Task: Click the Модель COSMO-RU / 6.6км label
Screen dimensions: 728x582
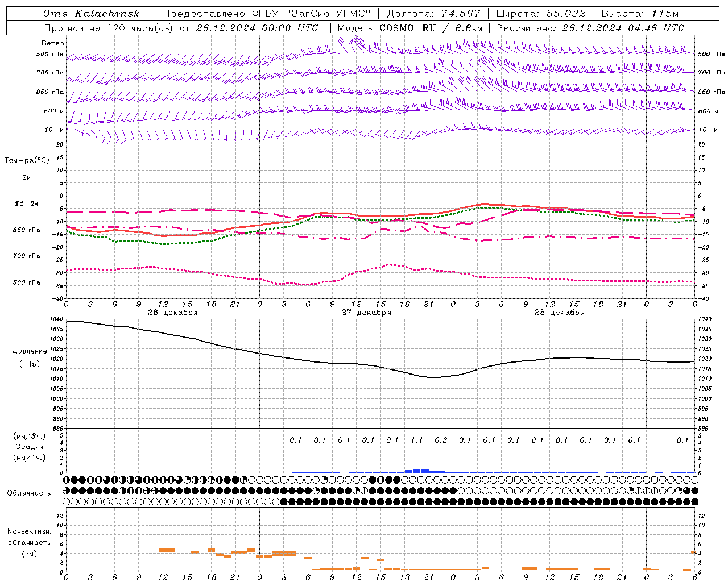Action: [410, 28]
